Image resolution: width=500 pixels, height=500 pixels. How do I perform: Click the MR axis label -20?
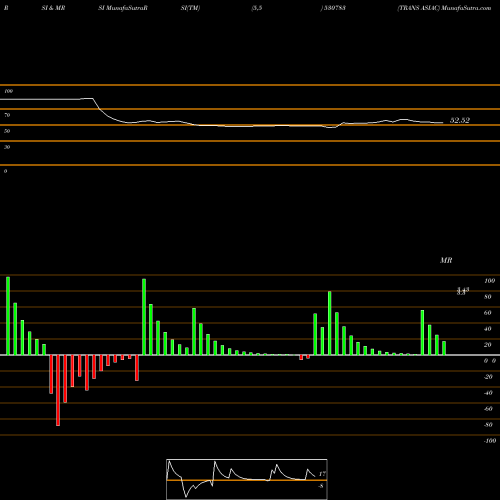coord(488,377)
